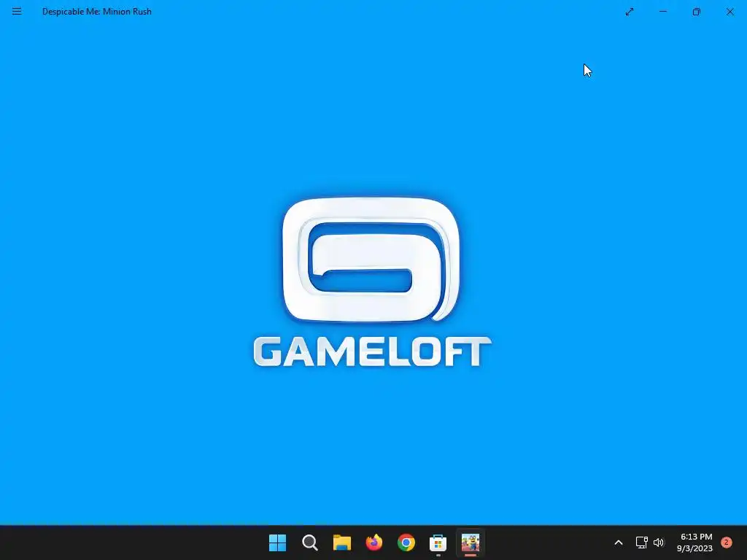This screenshot has width=747, height=560.
Task: Open network status icon in the tray
Action: point(642,542)
